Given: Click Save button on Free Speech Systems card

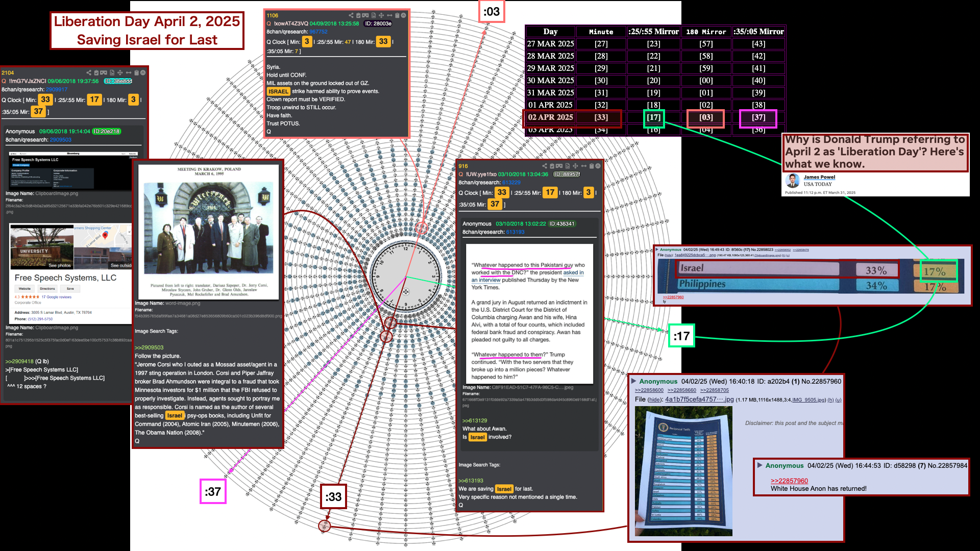Looking at the screenshot, I should [x=70, y=289].
